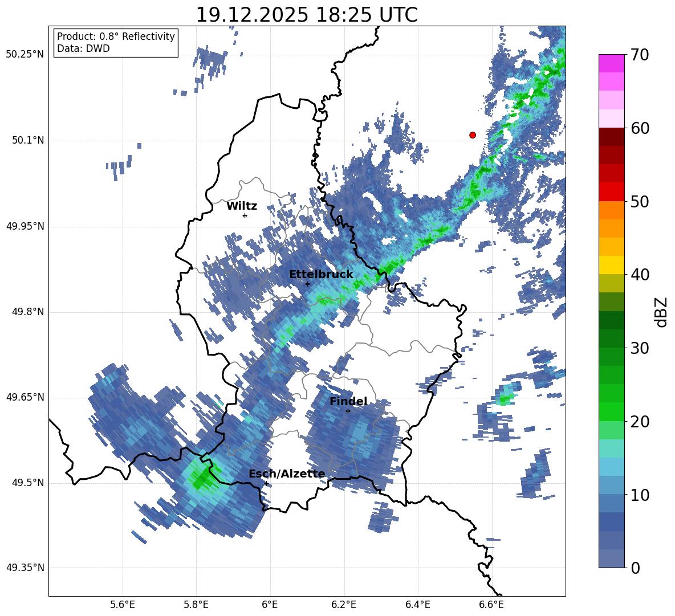Click the title 19.12.2025 18:25 UTC

pos(307,15)
